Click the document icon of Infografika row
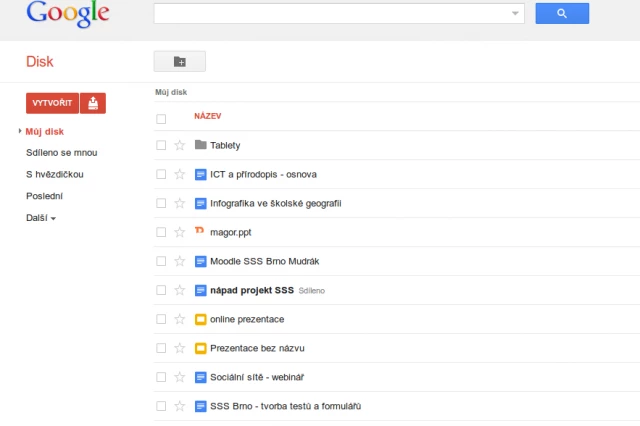Viewport: 640px width, 426px height. (200, 203)
